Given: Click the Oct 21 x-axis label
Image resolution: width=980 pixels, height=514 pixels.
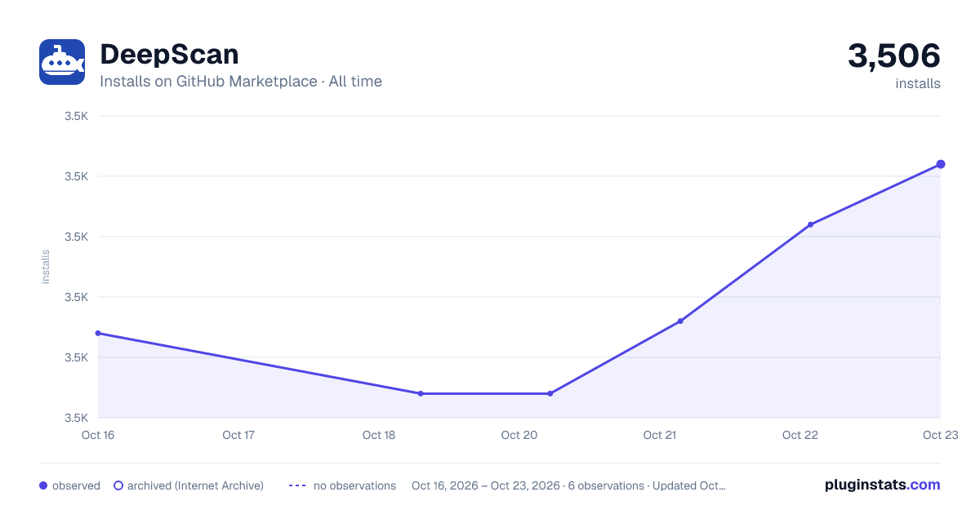Looking at the screenshot, I should click(x=660, y=435).
